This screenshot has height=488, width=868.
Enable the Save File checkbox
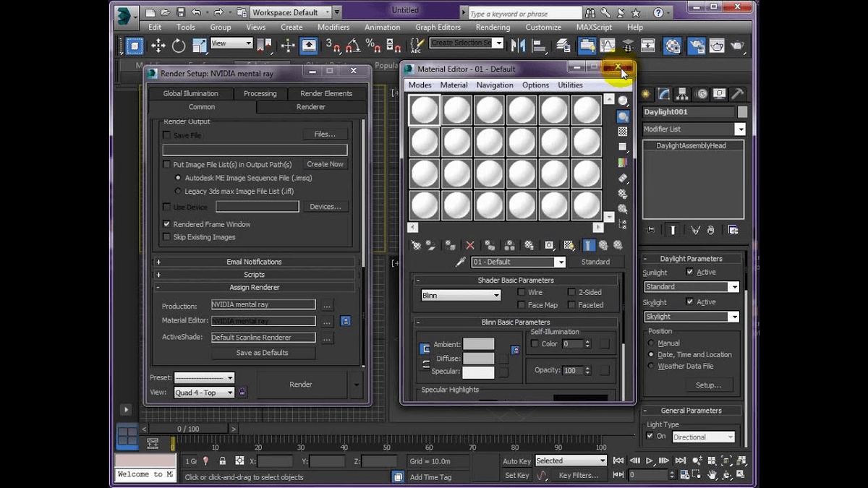pos(166,134)
